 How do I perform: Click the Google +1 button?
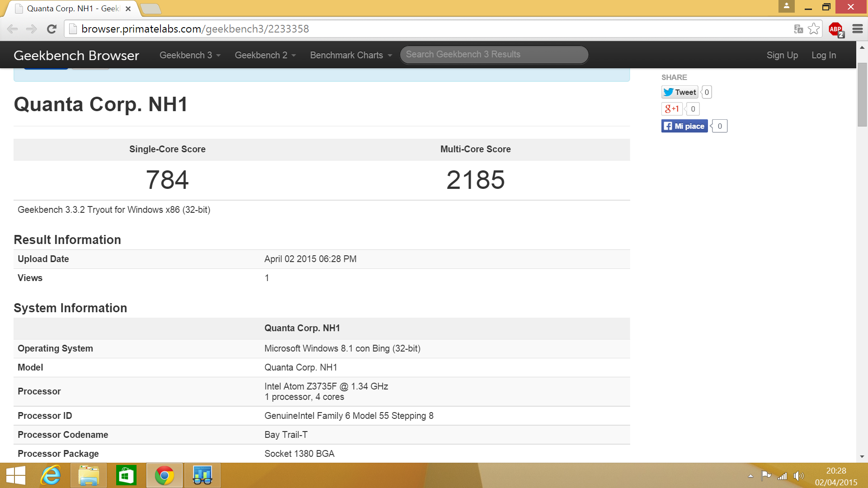click(x=672, y=109)
